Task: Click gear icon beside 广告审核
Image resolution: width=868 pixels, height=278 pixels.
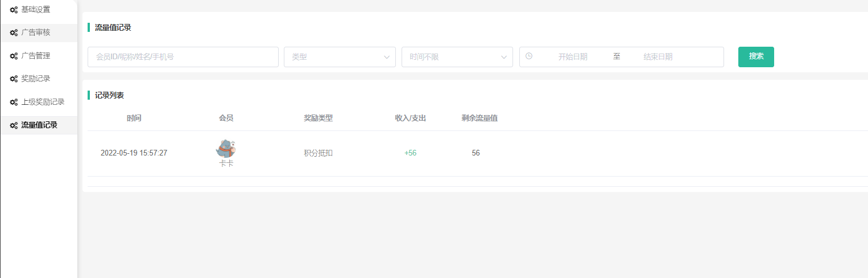Action: [x=14, y=33]
